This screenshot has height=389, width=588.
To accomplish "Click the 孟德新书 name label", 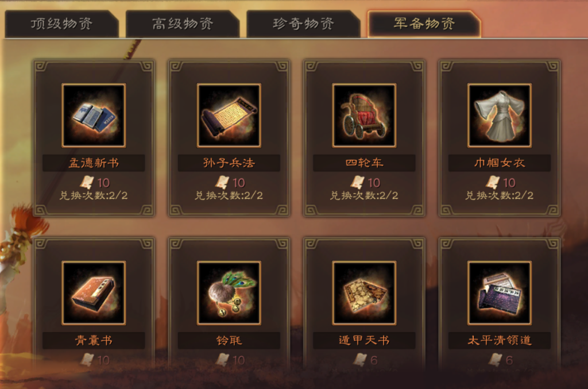I will click(x=94, y=163).
